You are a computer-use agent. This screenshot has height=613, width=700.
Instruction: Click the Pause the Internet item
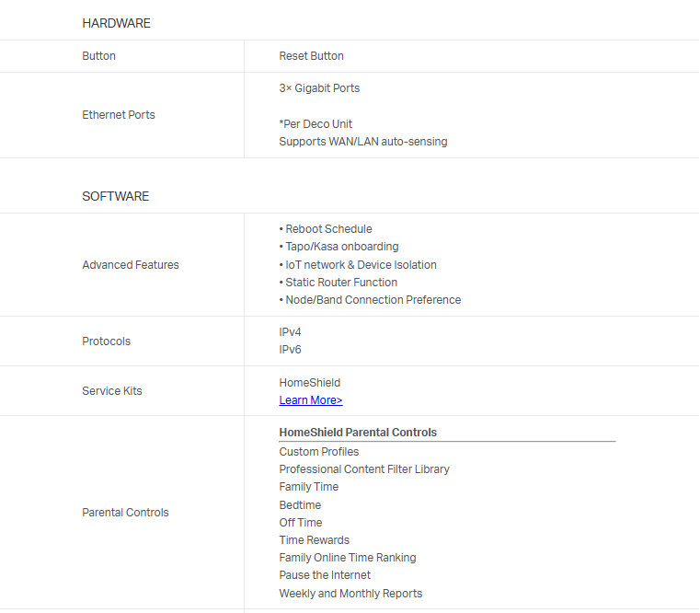tap(325, 575)
